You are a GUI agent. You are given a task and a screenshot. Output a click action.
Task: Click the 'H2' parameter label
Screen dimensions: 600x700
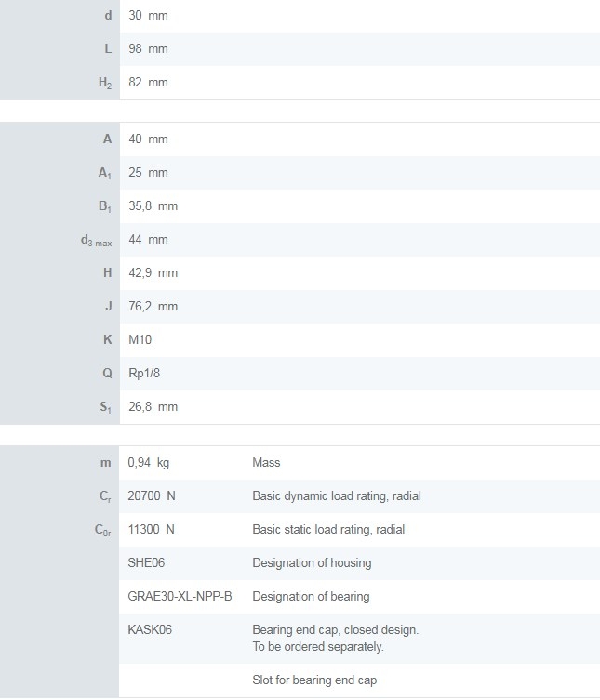pyautogui.click(x=105, y=83)
